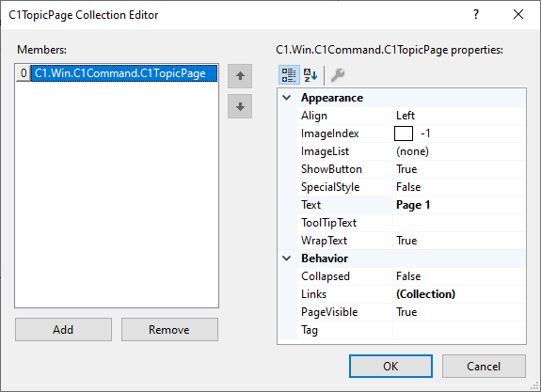Collapse the Appearance category
The image size is (541, 392).
pyautogui.click(x=286, y=98)
